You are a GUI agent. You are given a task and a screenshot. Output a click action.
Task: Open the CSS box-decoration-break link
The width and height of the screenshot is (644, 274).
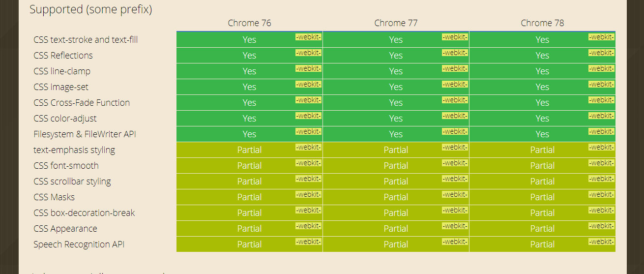point(84,213)
